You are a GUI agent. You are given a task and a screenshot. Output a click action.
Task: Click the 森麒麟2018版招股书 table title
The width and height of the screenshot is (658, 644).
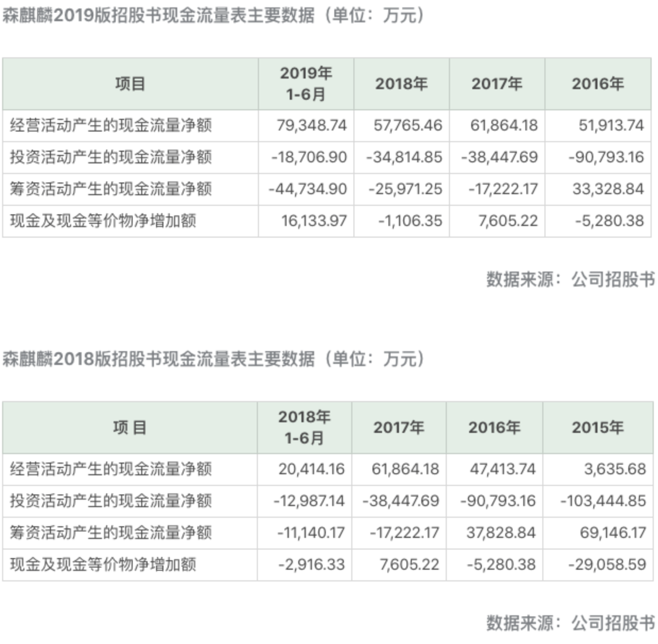(213, 359)
